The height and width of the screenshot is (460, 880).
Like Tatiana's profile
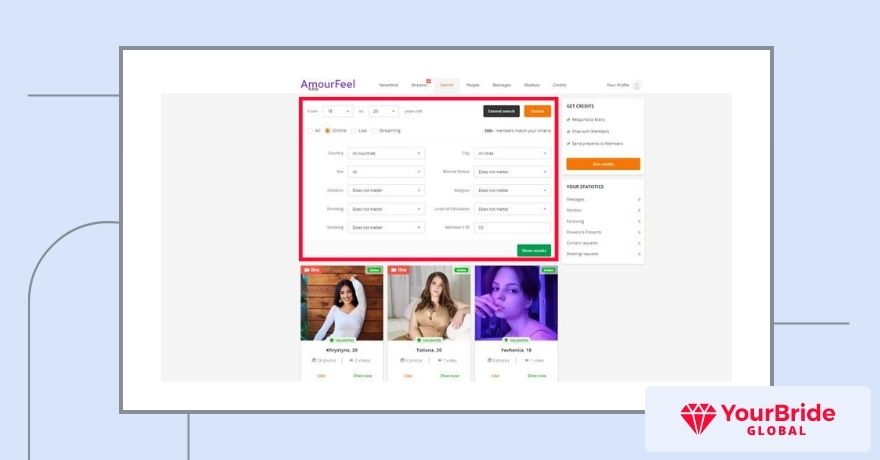[409, 376]
